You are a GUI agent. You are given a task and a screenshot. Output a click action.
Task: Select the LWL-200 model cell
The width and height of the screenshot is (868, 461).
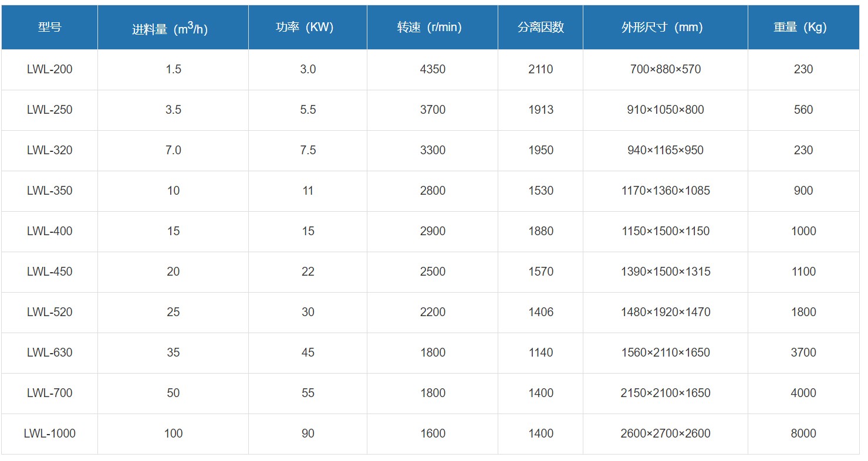[x=50, y=69]
